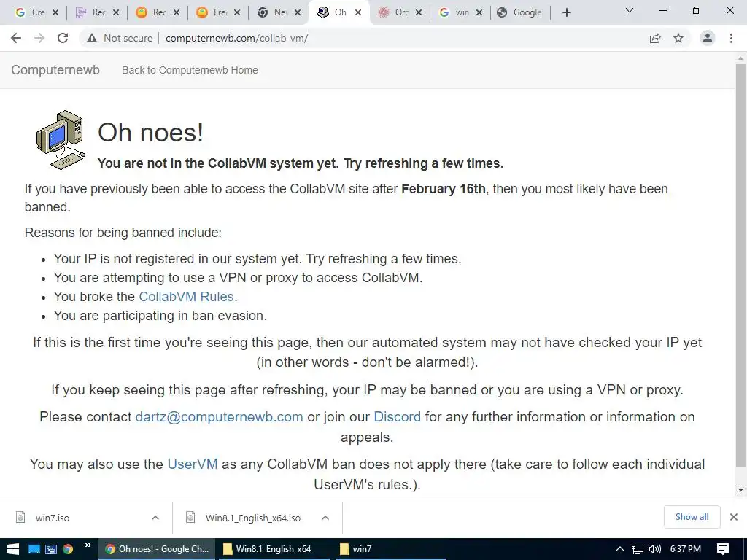Click the address bar URL

(x=237, y=38)
